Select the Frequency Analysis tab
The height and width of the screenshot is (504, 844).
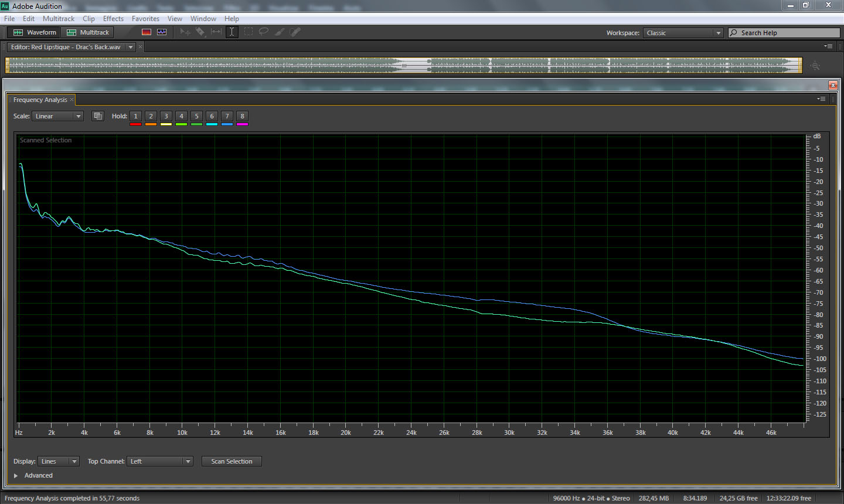(40, 100)
